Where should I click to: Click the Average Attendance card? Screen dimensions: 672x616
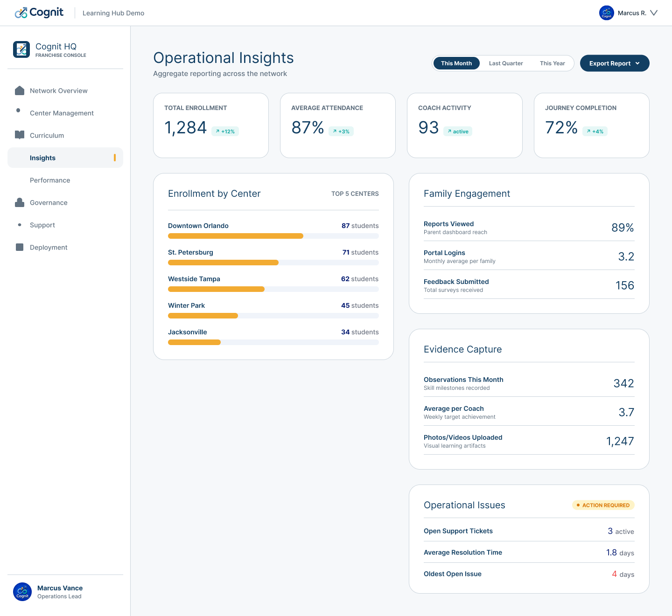338,125
